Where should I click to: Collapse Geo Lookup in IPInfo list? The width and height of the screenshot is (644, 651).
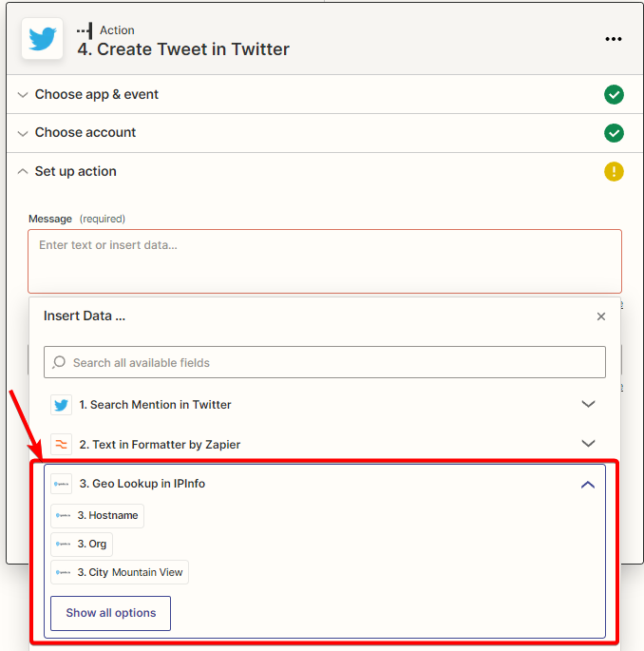point(588,485)
